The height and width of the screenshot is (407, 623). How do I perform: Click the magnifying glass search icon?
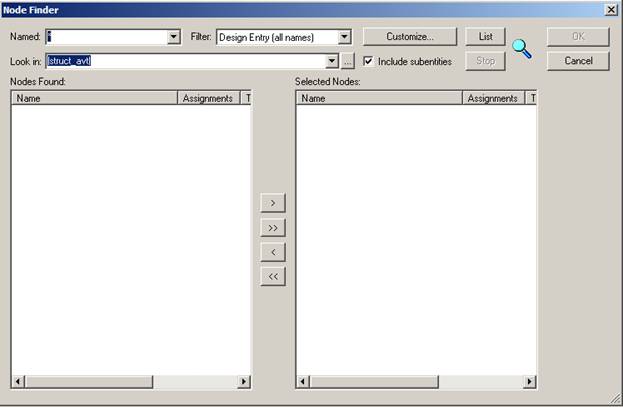click(x=522, y=48)
